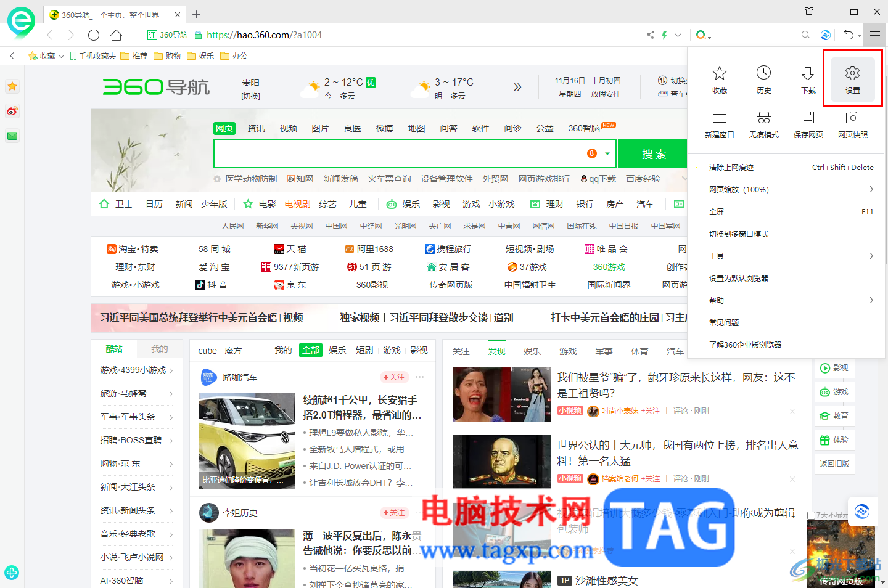Capture a 网页快照 webpage snapshot
The image size is (888, 588).
coord(852,123)
